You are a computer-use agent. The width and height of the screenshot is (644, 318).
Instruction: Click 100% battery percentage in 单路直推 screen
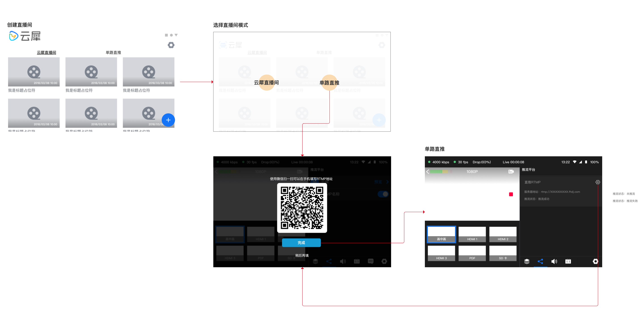tap(594, 162)
